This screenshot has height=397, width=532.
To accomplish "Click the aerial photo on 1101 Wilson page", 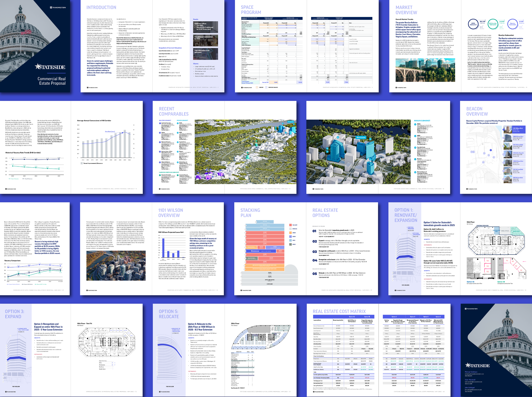I will 116,266.
